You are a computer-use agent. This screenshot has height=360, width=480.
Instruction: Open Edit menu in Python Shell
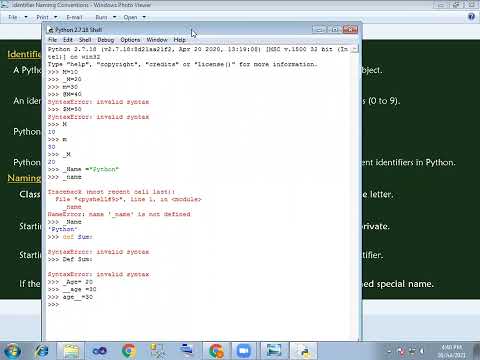pos(68,40)
